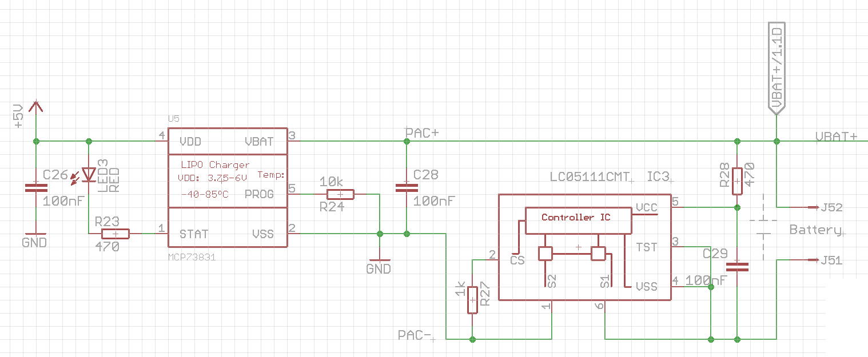The width and height of the screenshot is (868, 357).
Task: Click the S1 MOSFET switch square
Action: [x=598, y=253]
